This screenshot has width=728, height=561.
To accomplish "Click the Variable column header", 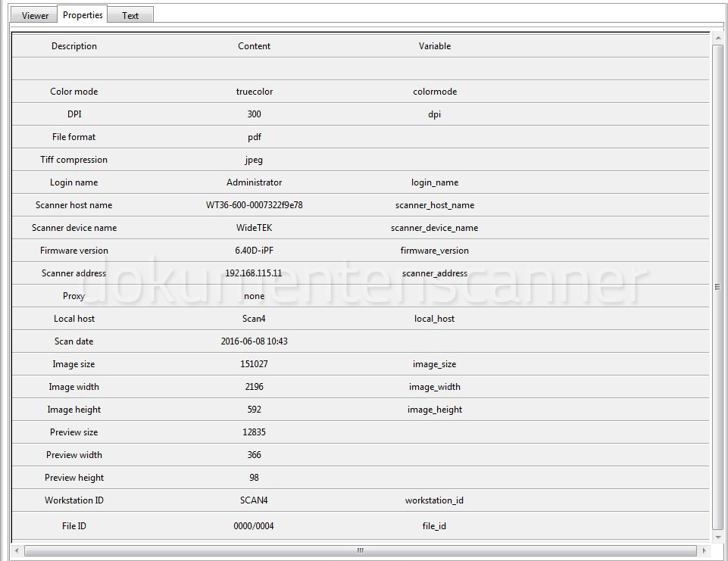I will pos(435,46).
